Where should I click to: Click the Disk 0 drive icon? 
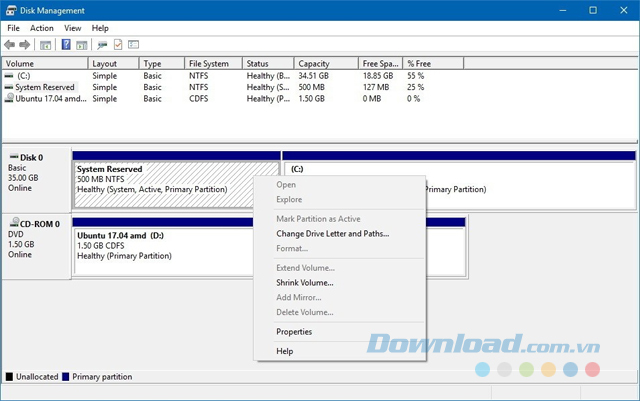tap(14, 157)
